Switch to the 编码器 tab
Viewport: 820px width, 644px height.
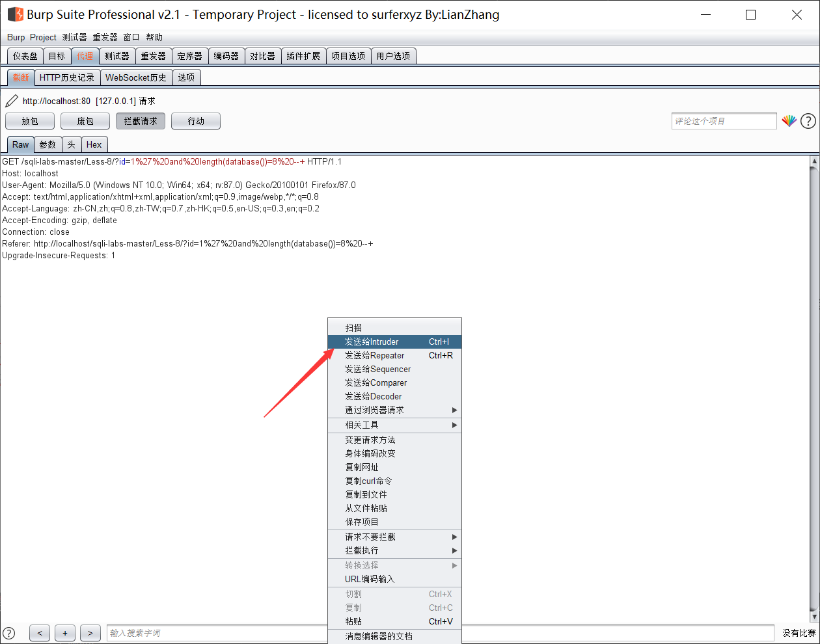(226, 56)
